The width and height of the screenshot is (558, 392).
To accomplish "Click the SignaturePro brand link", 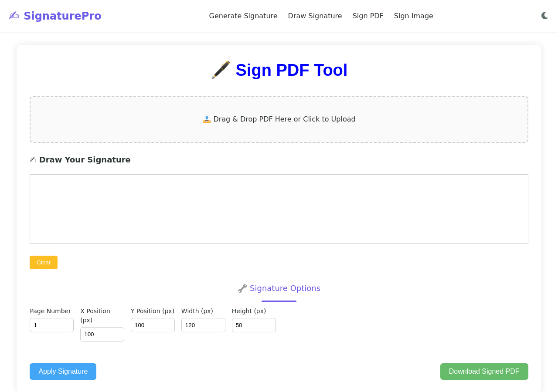I will [x=62, y=15].
